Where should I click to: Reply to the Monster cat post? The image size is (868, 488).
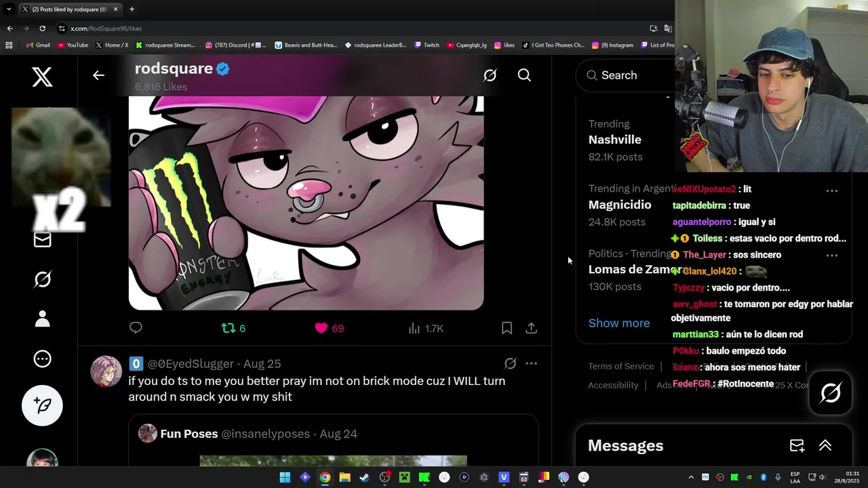click(x=136, y=328)
